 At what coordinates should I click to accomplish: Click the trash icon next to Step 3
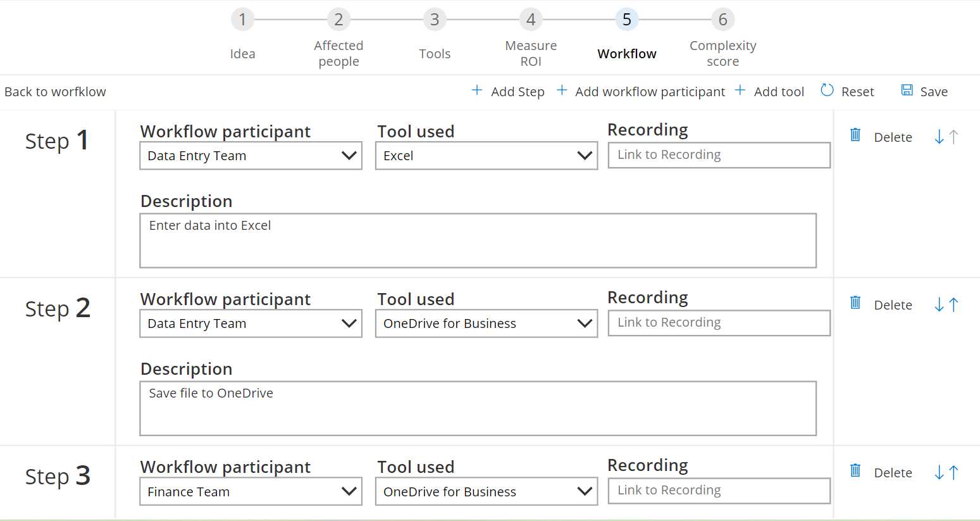point(855,470)
